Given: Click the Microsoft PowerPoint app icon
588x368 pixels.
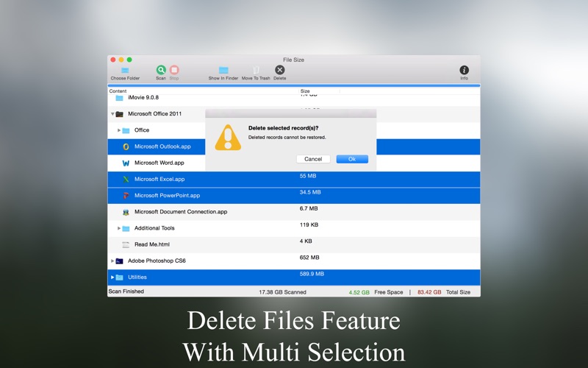Looking at the screenshot, I should 126,196.
